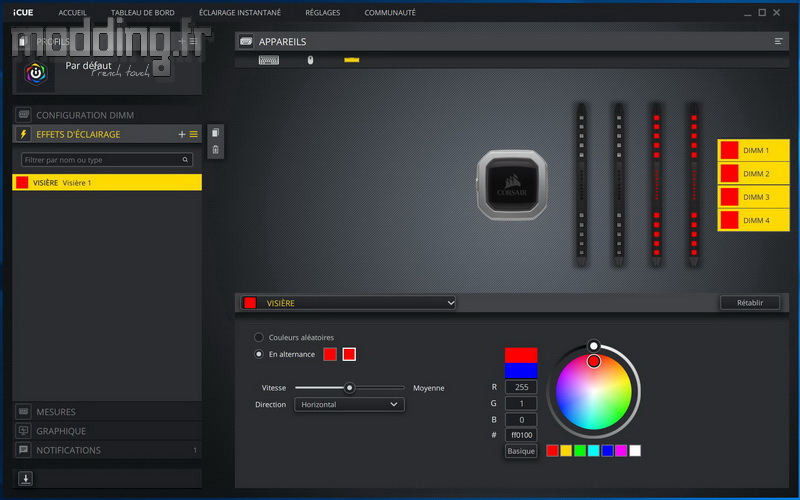Click the magenta preset color swatch
The width and height of the screenshot is (800, 500).
(x=621, y=451)
